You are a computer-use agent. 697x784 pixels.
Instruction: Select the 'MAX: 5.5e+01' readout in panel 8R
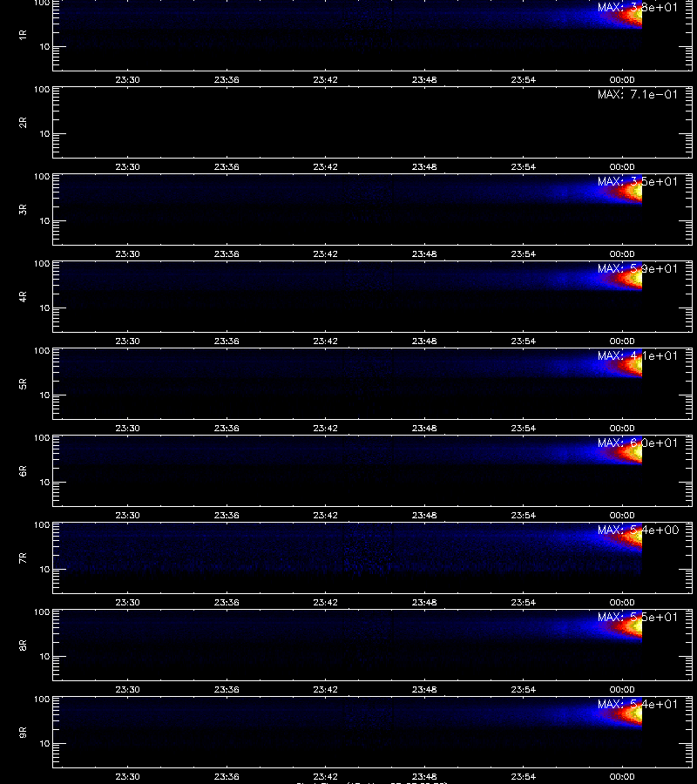tap(638, 617)
